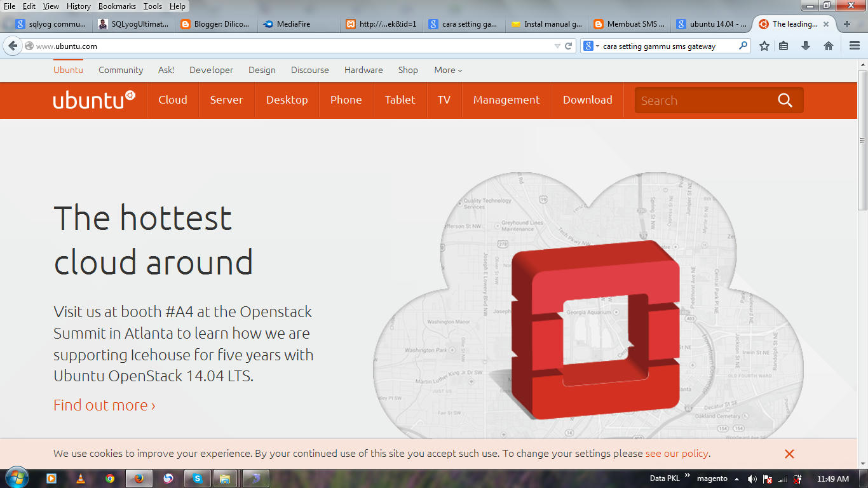The image size is (868, 488).
Task: Click the magnifier in the browser search box
Action: point(743,46)
